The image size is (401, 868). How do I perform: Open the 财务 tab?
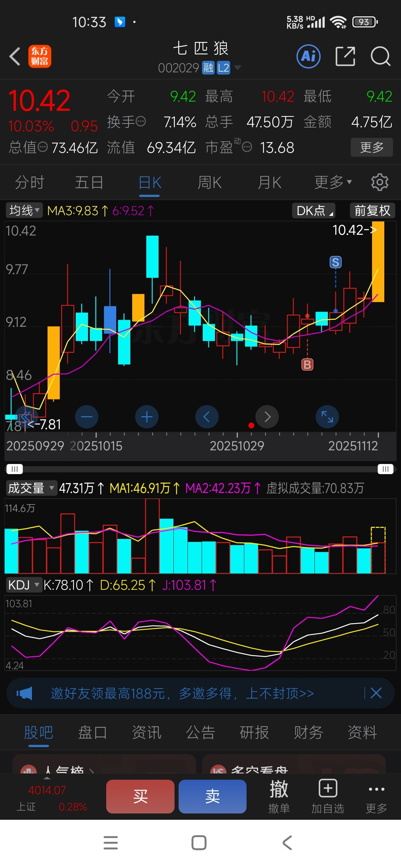(308, 733)
